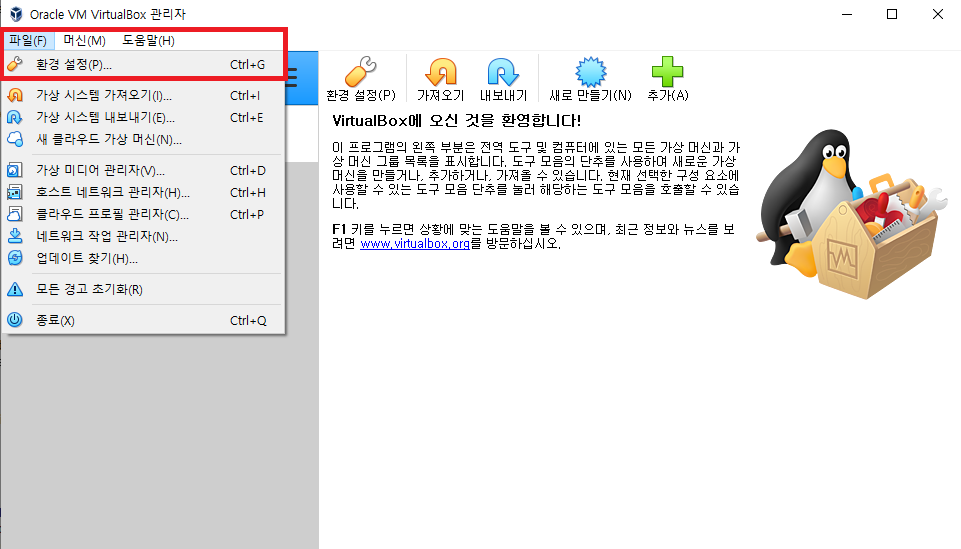The image size is (961, 549).
Task: Click the cloud machine menu icon
Action: pos(15,139)
